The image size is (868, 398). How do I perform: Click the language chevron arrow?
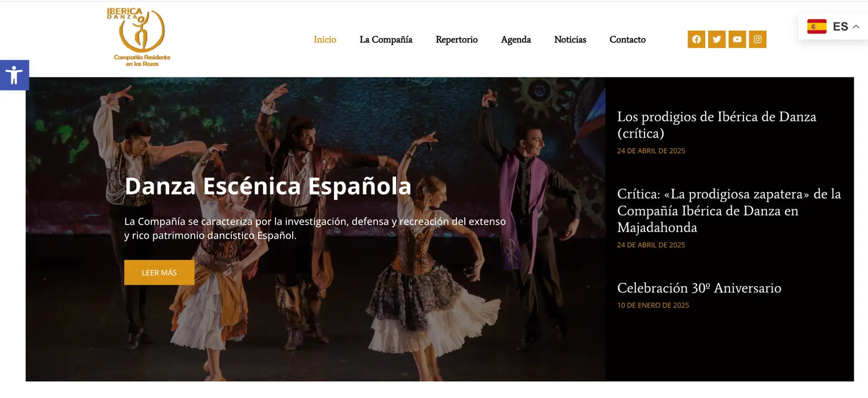(x=856, y=27)
